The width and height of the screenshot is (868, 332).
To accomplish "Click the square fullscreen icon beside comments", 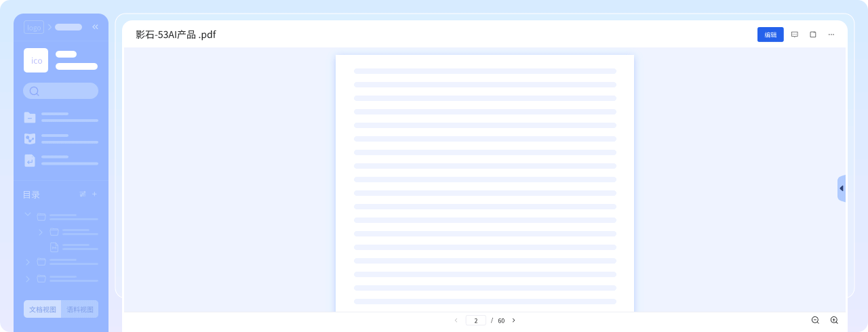I will coord(813,35).
